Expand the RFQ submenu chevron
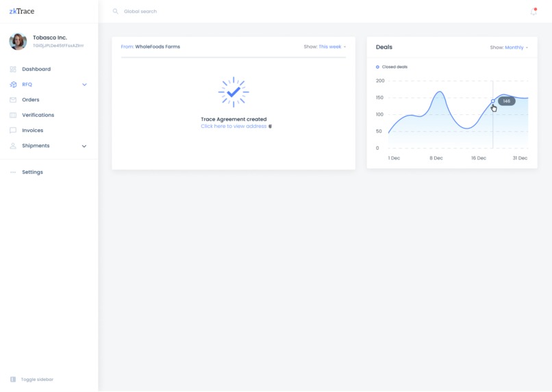The height and width of the screenshot is (392, 552). (84, 84)
